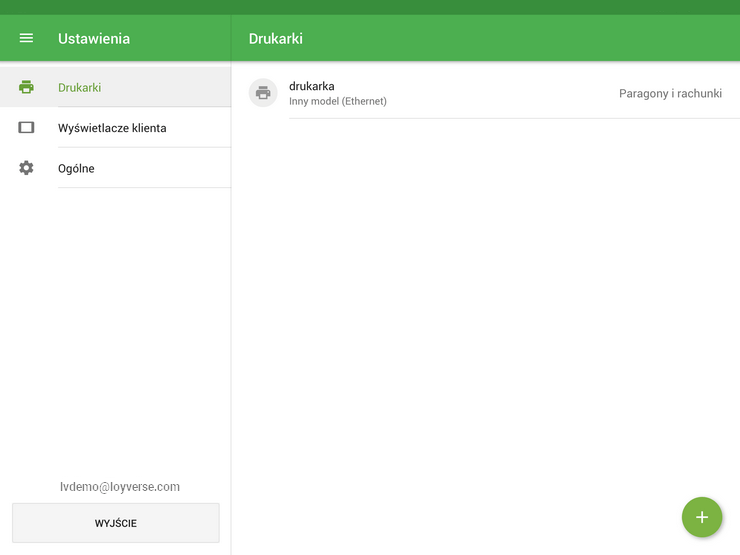Screen dimensions: 740x555
Task: Click the Paragony i rachunki label
Action: (x=670, y=93)
